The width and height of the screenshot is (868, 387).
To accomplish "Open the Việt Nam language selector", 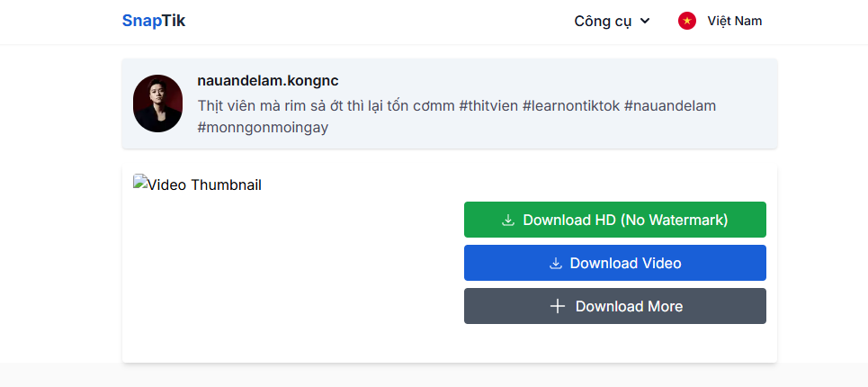I will click(x=734, y=21).
